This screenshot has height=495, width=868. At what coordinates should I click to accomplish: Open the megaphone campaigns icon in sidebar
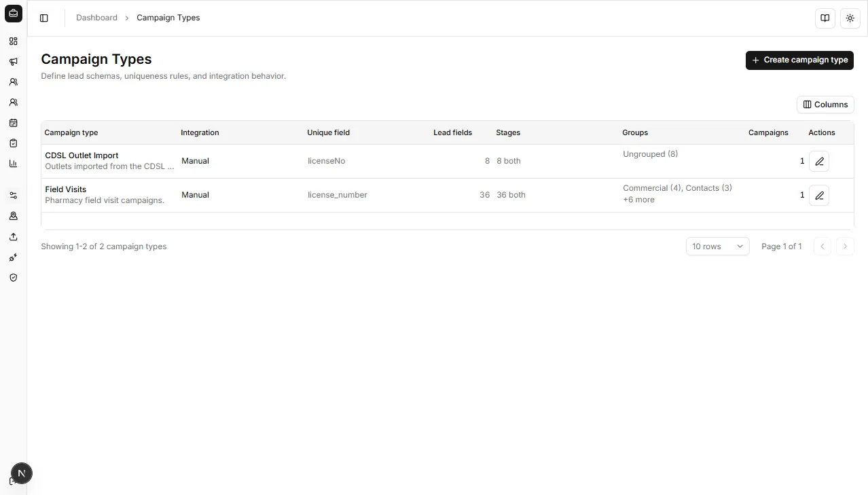tap(13, 62)
